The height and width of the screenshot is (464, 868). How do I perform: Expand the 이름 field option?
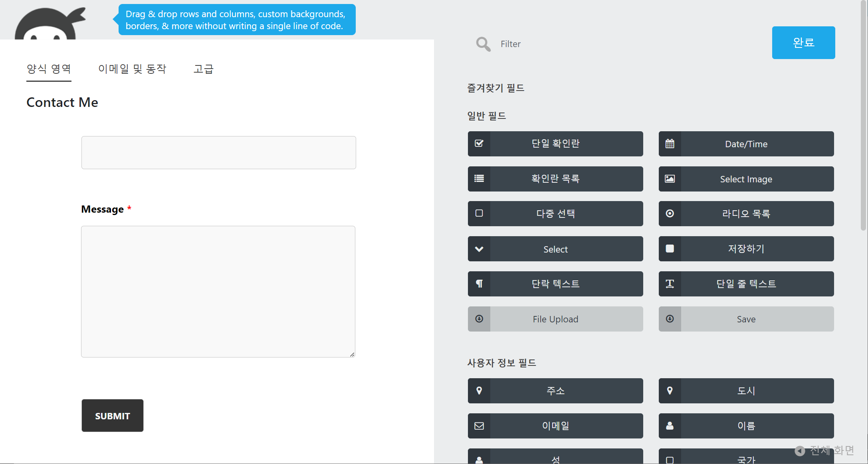[745, 426]
